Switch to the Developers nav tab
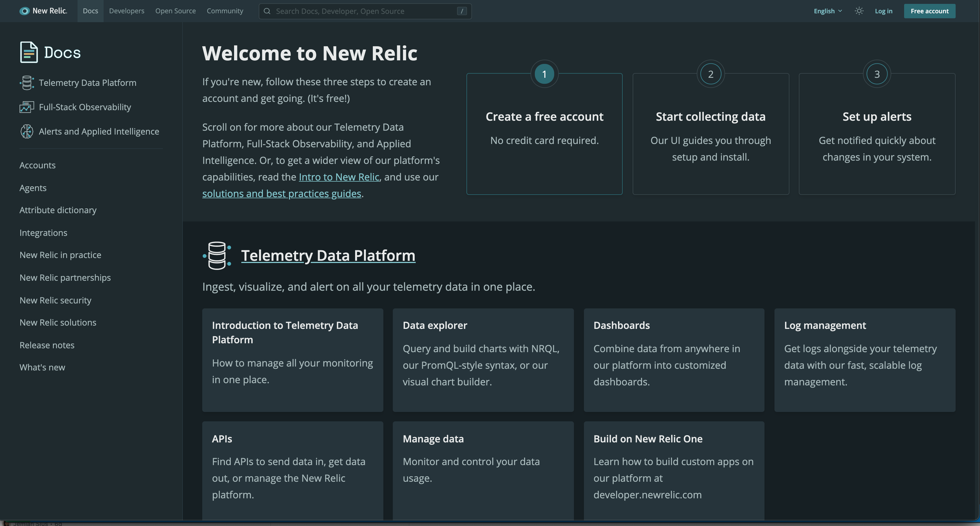Viewport: 980px width, 526px height. point(126,11)
